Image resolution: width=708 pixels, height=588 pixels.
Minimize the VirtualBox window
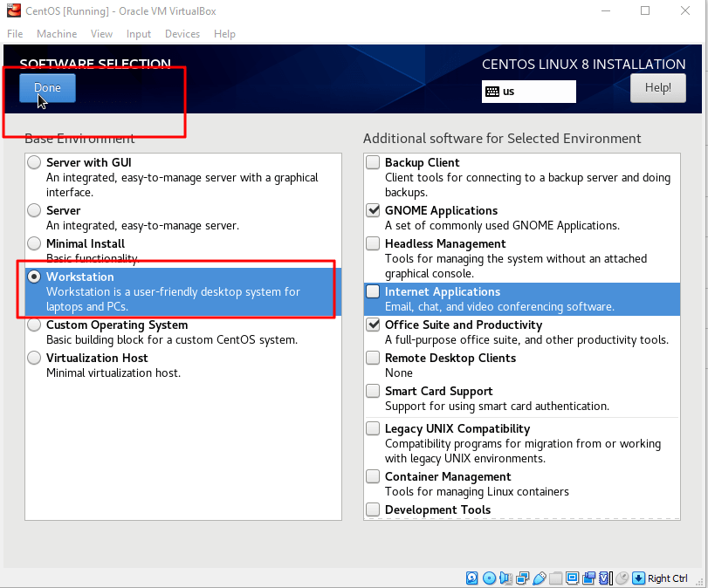point(606,10)
